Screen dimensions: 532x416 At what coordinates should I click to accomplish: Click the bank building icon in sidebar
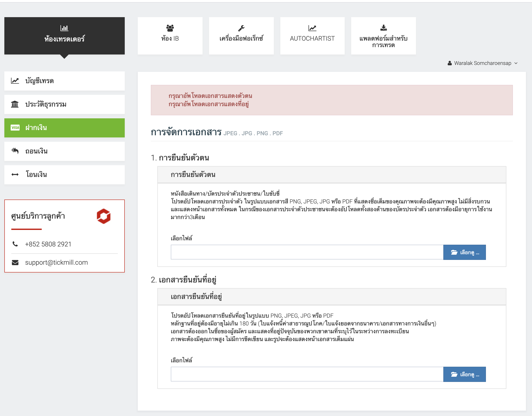(15, 104)
